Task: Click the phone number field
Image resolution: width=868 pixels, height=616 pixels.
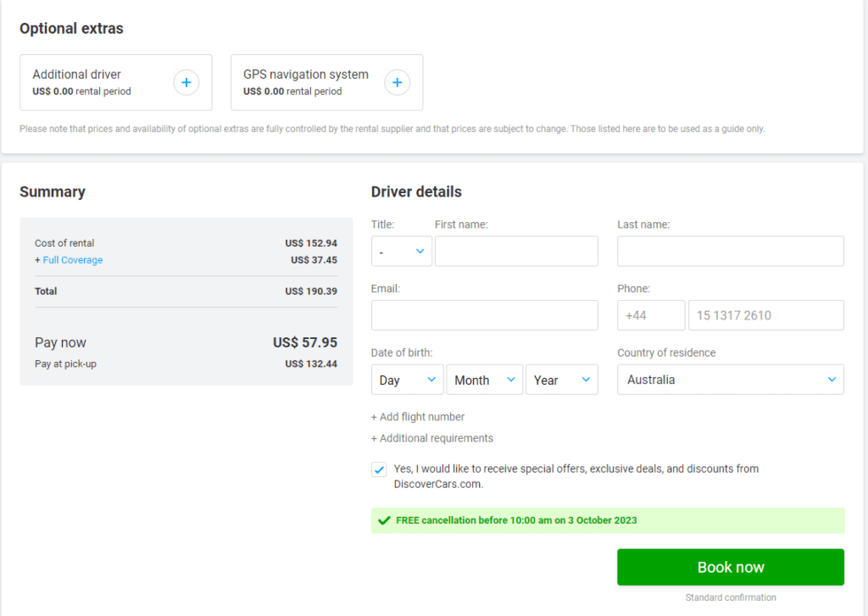Action: coord(766,315)
